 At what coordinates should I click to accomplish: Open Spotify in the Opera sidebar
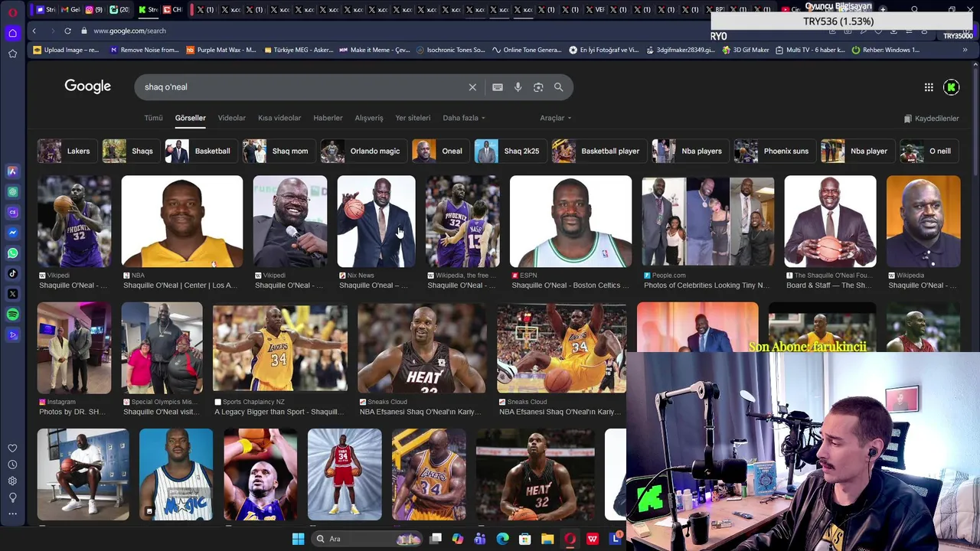click(12, 315)
